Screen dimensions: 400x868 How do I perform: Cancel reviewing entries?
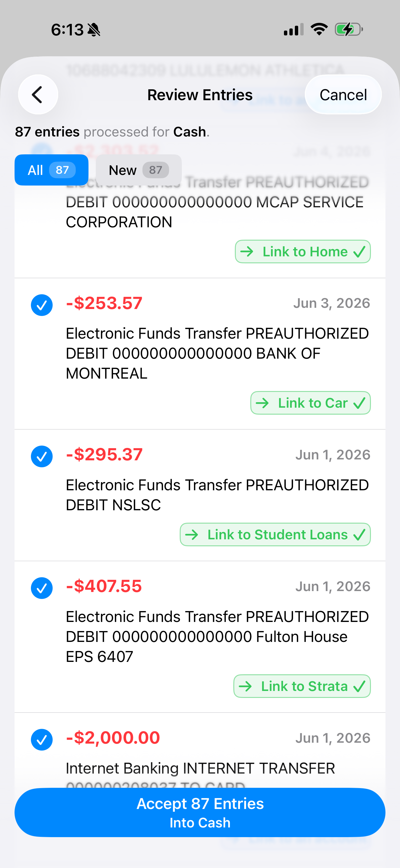[x=343, y=94]
